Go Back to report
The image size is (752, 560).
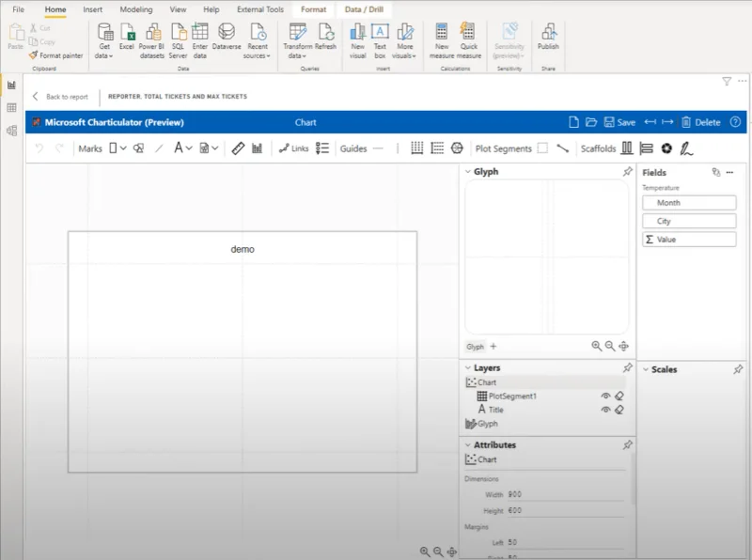click(61, 97)
